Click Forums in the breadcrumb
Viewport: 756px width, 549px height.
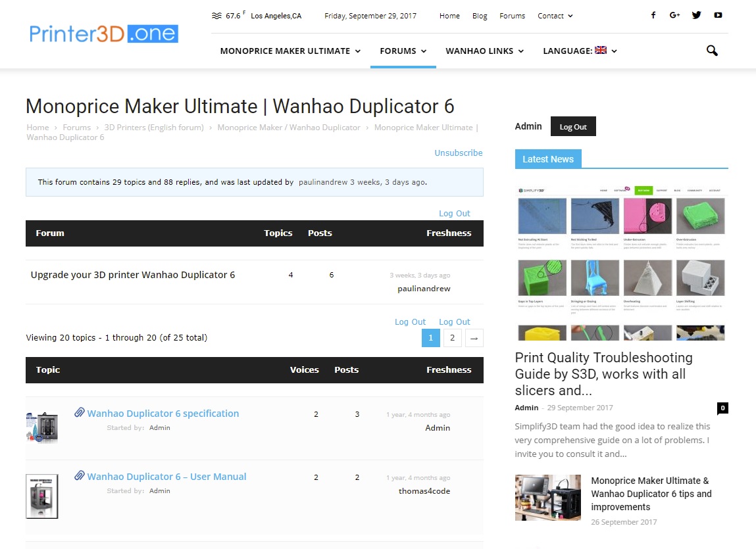tap(77, 128)
